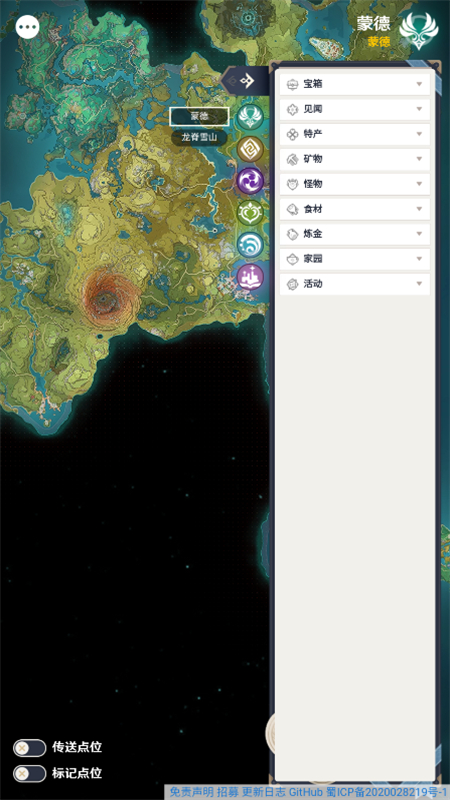Screen dimensions: 450x800
Task: Expand the 宝箱 category arrow
Action: click(x=419, y=84)
